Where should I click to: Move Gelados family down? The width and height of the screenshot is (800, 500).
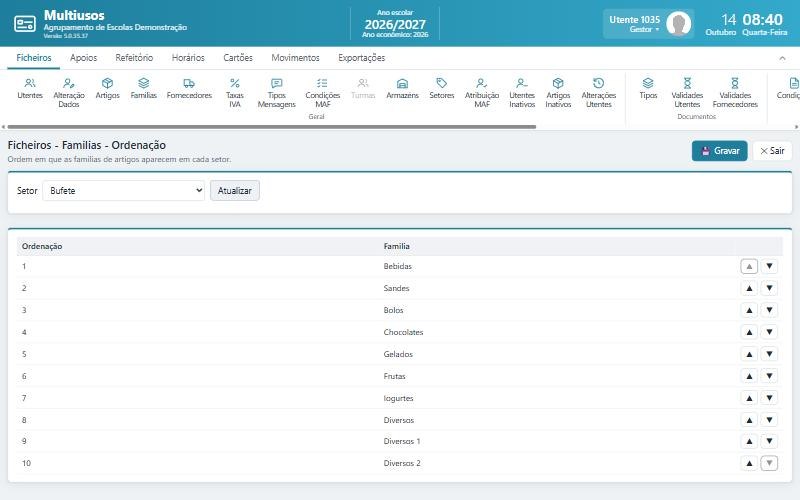tap(769, 354)
